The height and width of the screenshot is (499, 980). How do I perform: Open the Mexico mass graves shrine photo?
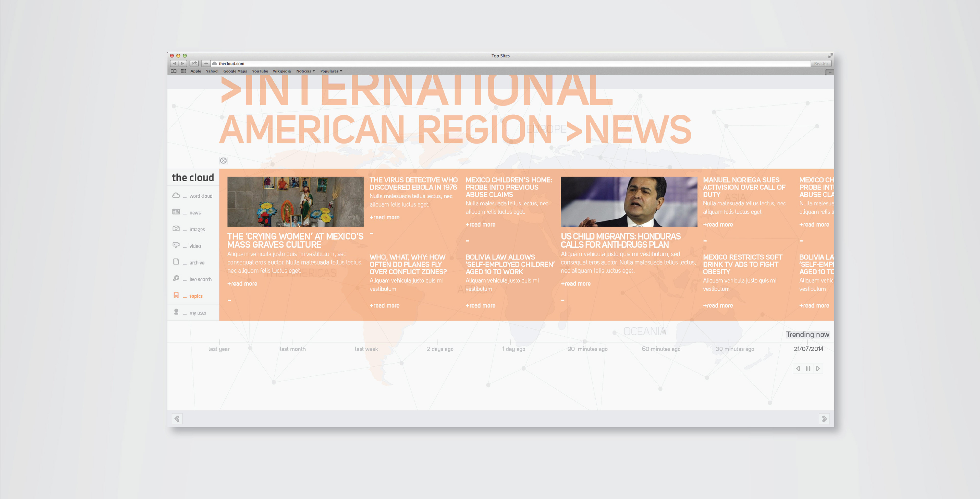[295, 202]
